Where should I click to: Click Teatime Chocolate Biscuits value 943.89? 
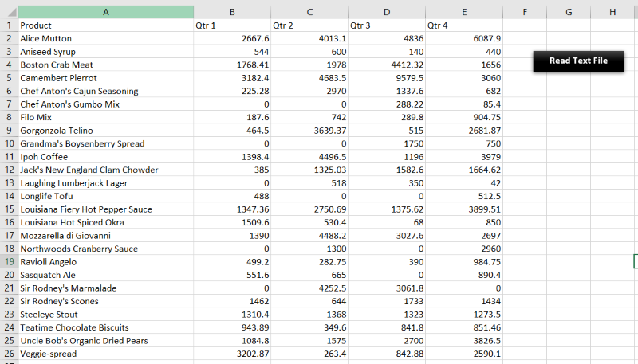[232, 327]
